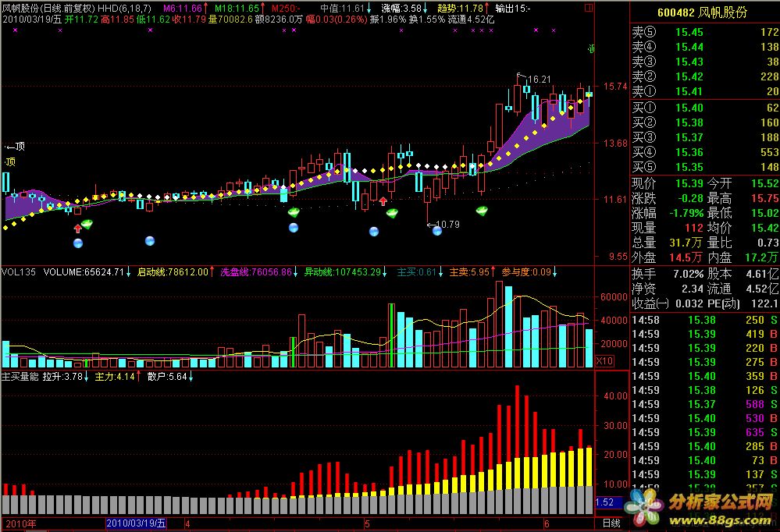This screenshot has height=532, width=780.
Task: Click the X10 volume scale box
Action: [x=604, y=361]
